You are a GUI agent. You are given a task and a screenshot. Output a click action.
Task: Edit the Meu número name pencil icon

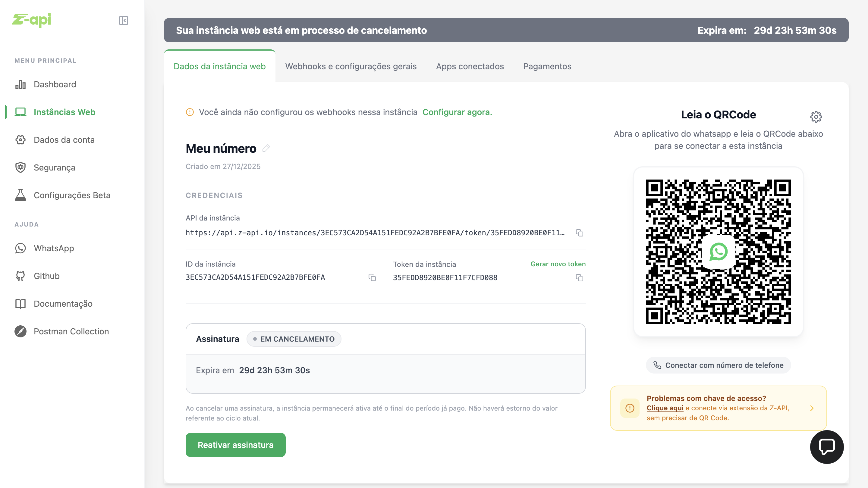266,148
